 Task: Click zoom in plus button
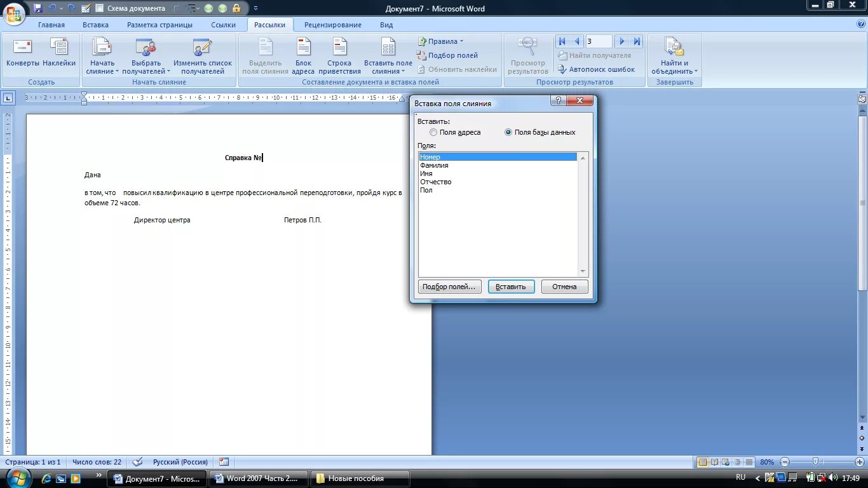point(860,462)
